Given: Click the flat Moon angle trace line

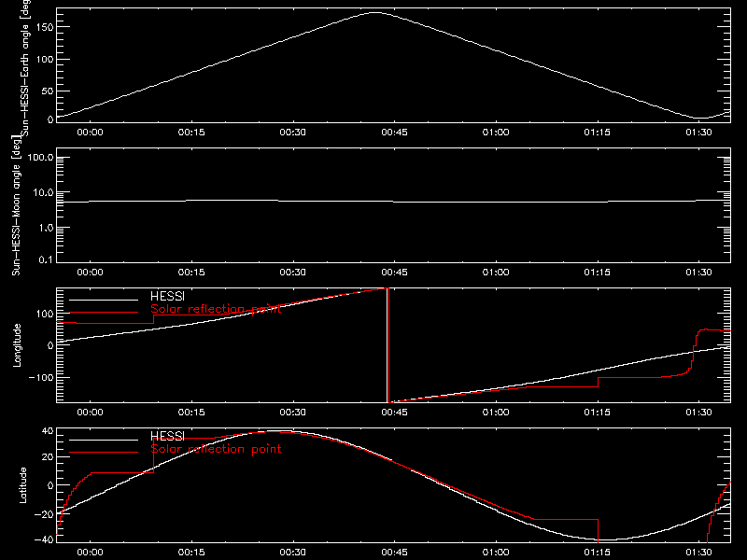Looking at the screenshot, I should tap(393, 202).
